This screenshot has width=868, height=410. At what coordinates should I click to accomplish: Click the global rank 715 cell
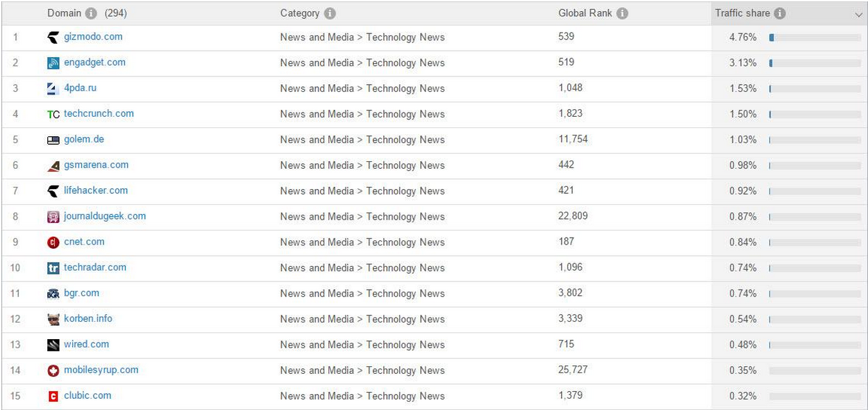(x=566, y=344)
